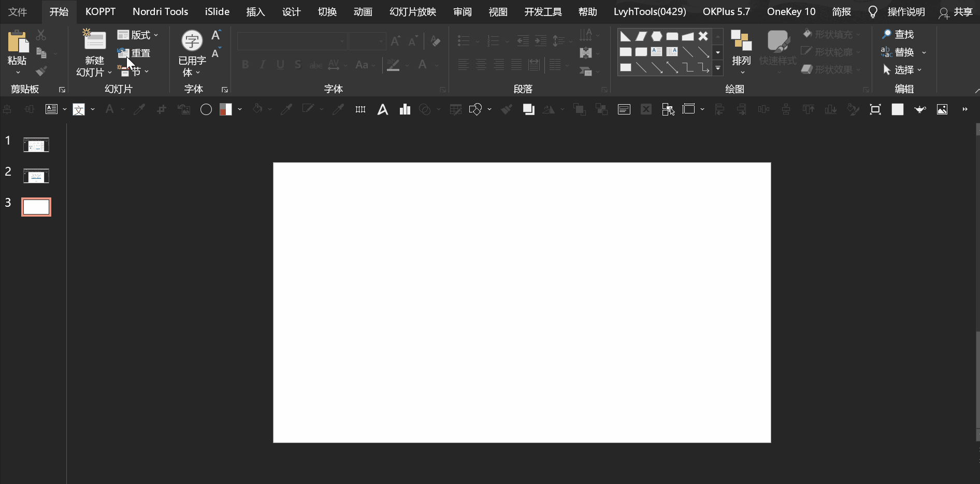Select the text box shape in gallery
The image size is (980, 484).
tap(657, 52)
